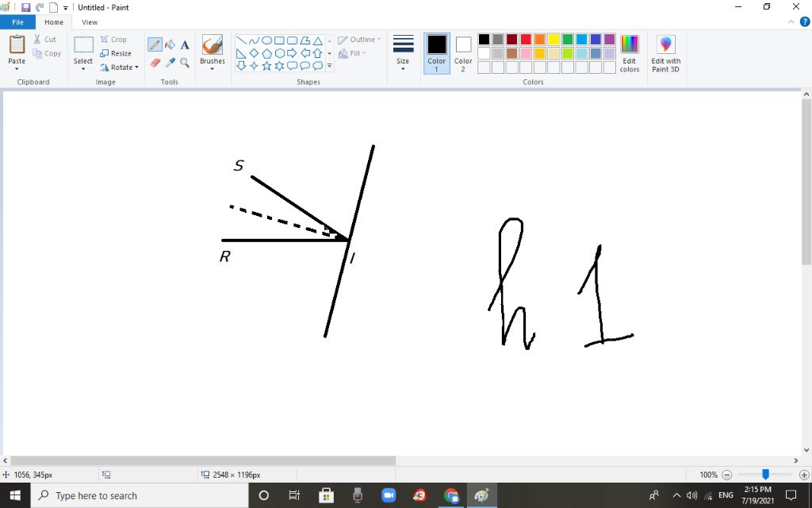The height and width of the screenshot is (508, 812).
Task: Open the Rotate dropdown menu
Action: [120, 67]
